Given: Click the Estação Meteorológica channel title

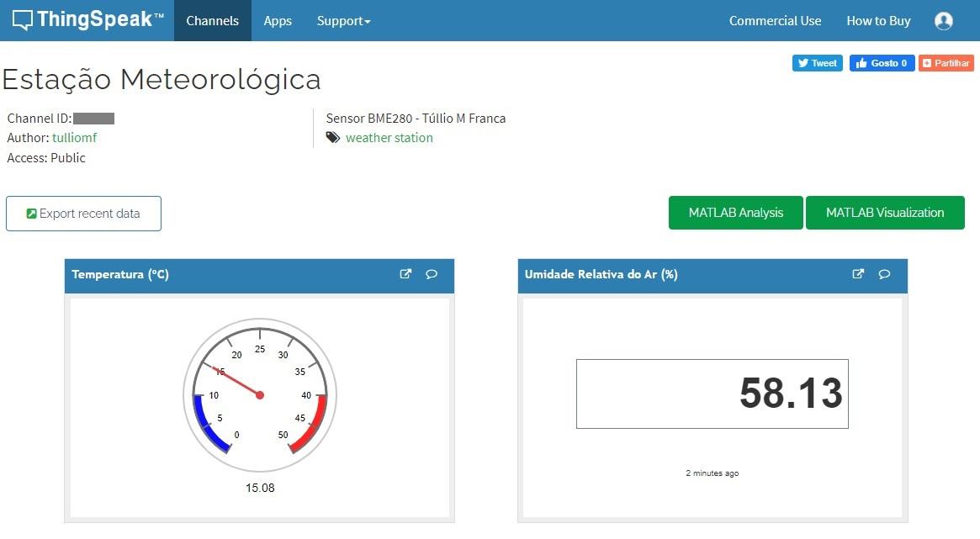Looking at the screenshot, I should click(162, 79).
